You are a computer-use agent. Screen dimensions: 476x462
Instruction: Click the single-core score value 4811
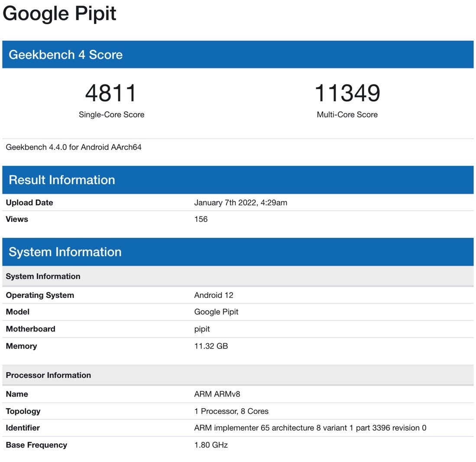(111, 93)
